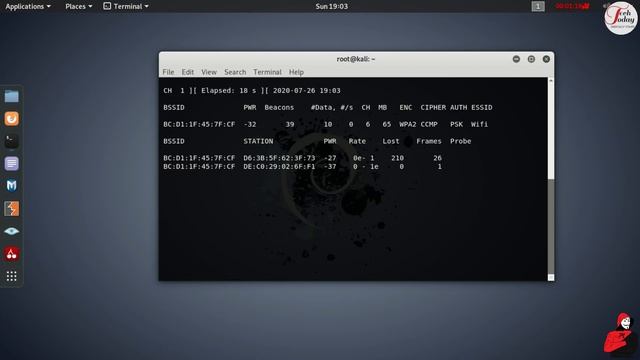Click the Beacons column header

click(279, 107)
